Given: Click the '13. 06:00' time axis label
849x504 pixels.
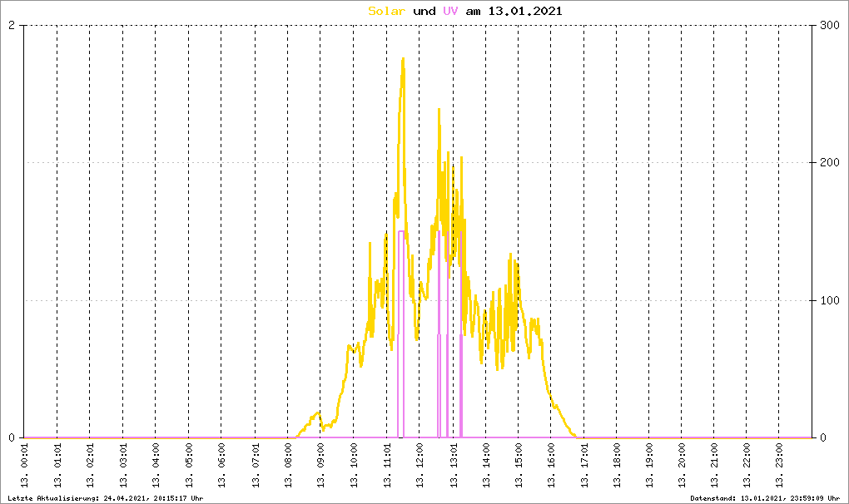Looking at the screenshot, I should click(221, 466).
